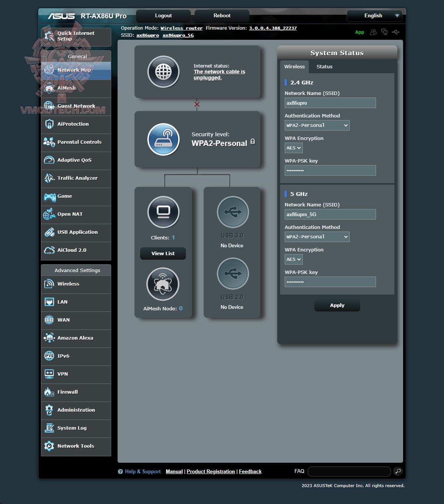Apply the wireless settings
Screen dimensions: 444x504
click(x=337, y=305)
